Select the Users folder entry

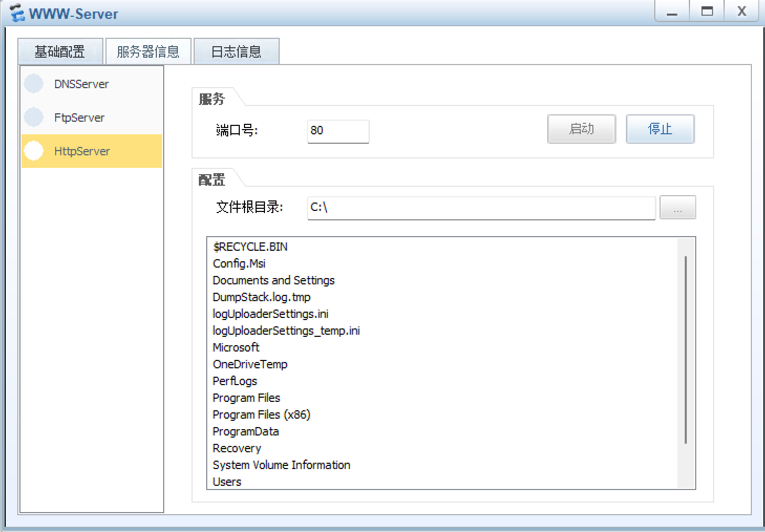tap(227, 482)
